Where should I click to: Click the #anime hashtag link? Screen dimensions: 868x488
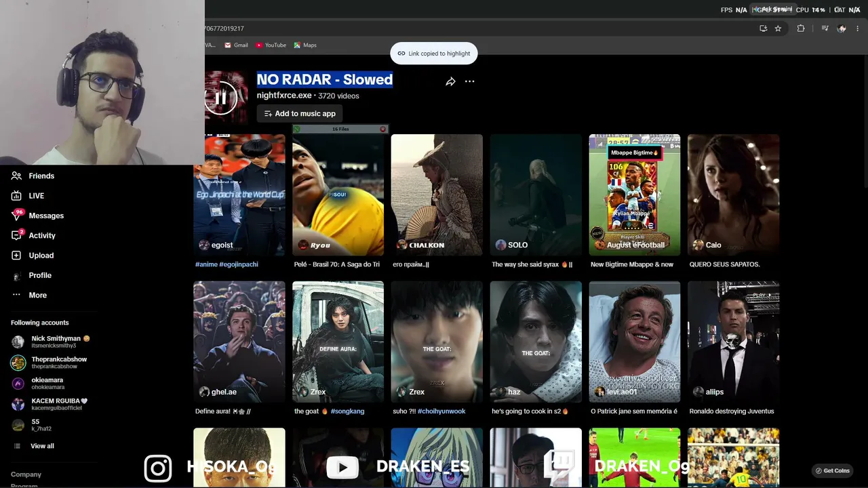(206, 264)
